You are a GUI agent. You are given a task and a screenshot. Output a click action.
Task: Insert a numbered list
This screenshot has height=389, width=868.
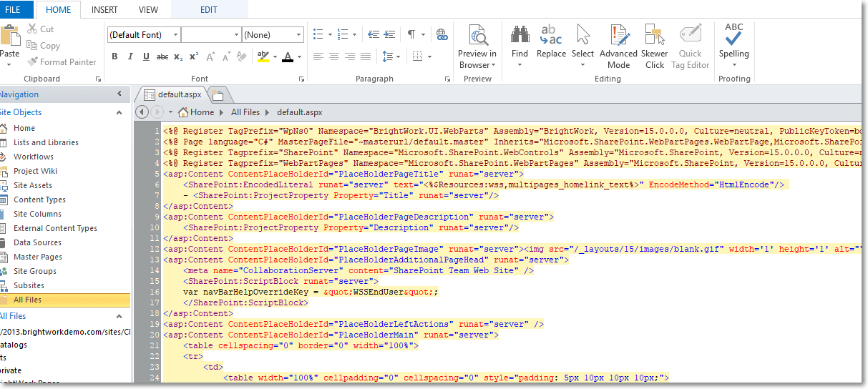(342, 34)
